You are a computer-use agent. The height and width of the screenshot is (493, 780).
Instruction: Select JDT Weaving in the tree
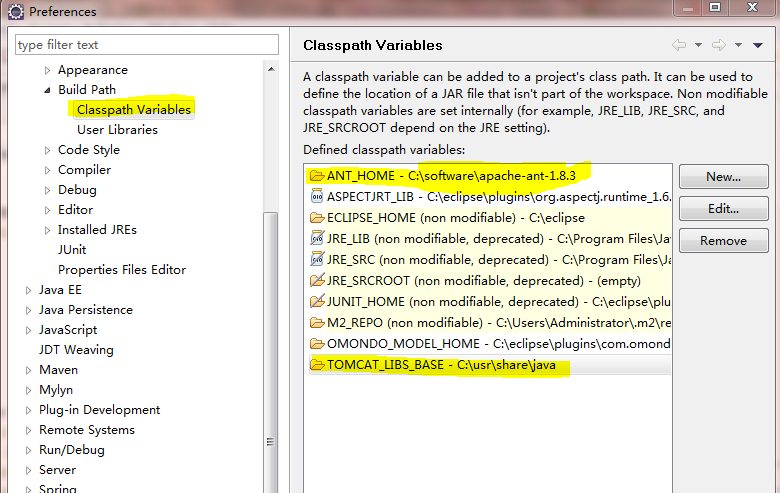point(76,350)
